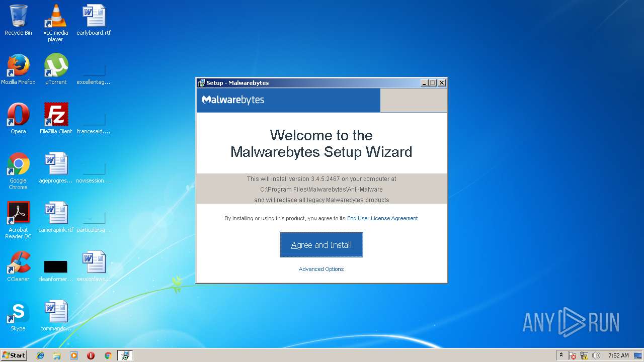Launch VLC media player shortcut
The width and height of the screenshot is (644, 362).
coord(55,23)
